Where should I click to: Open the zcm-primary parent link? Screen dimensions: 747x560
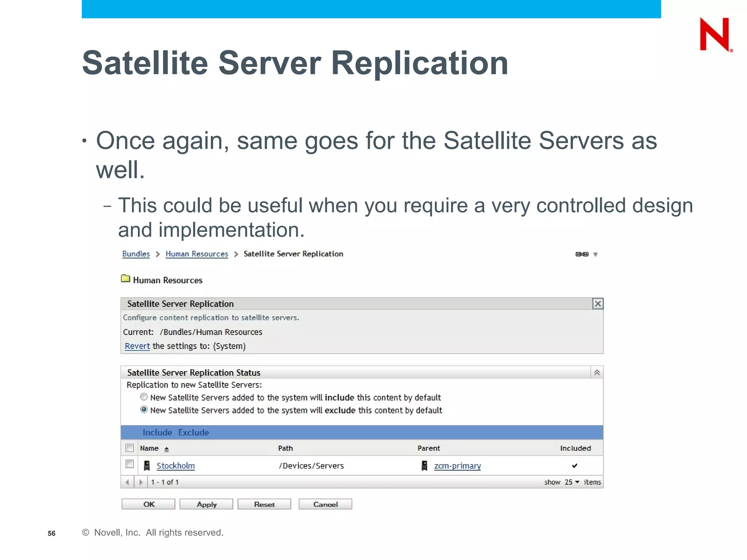pyautogui.click(x=457, y=466)
